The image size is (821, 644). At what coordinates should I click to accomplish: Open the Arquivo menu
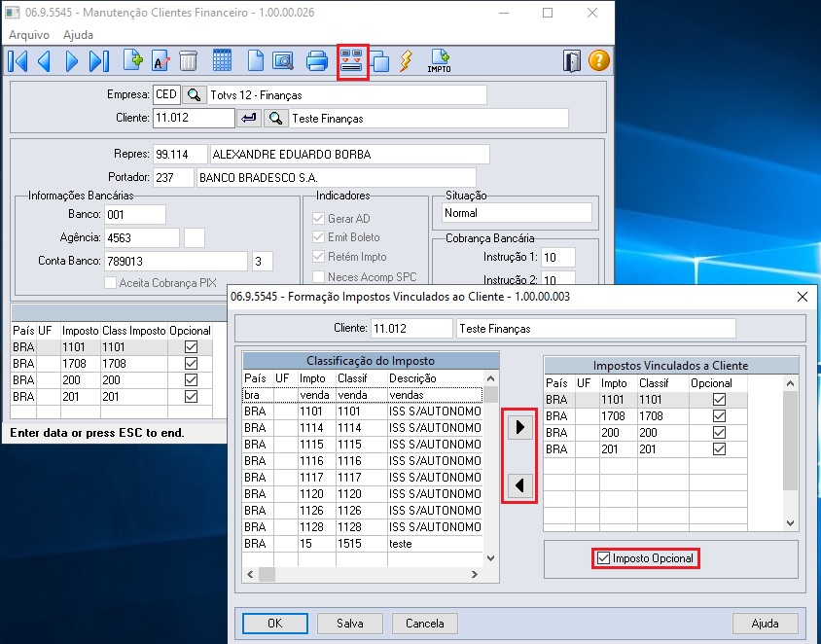(29, 35)
